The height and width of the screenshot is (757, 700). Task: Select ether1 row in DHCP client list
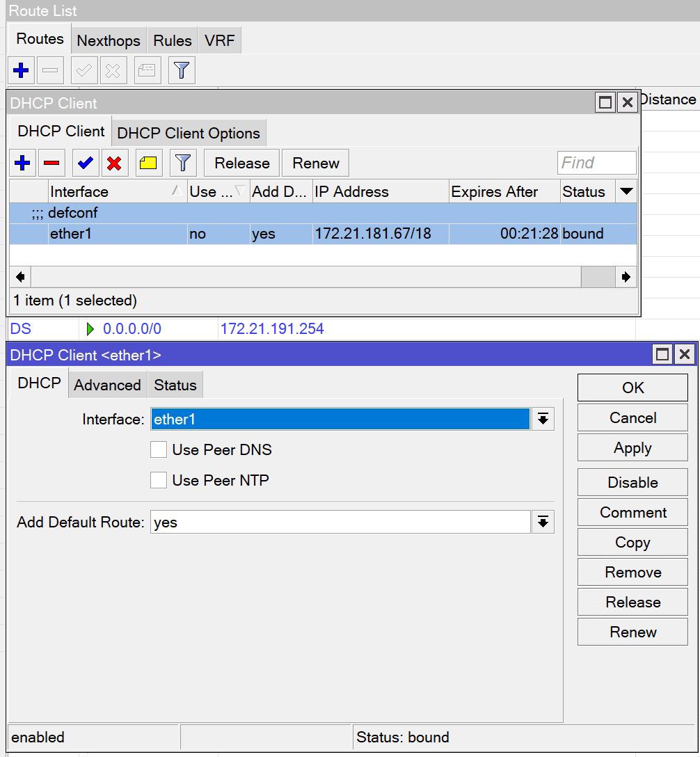click(x=323, y=234)
